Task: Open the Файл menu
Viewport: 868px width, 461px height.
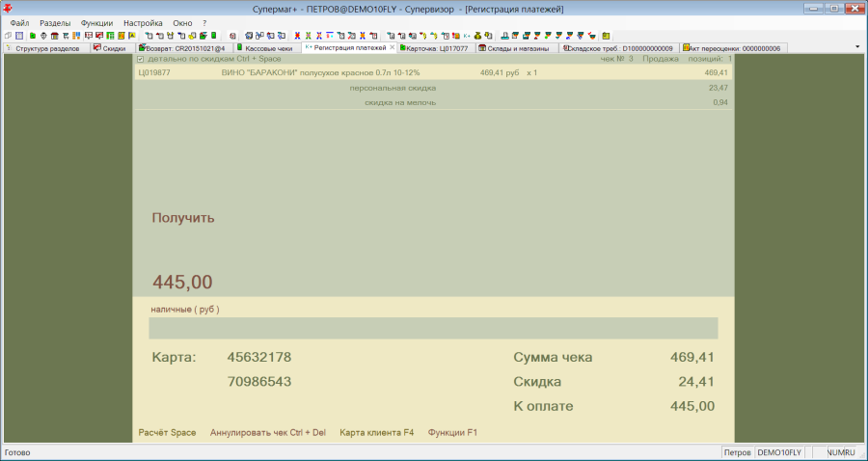Action: click(x=19, y=23)
